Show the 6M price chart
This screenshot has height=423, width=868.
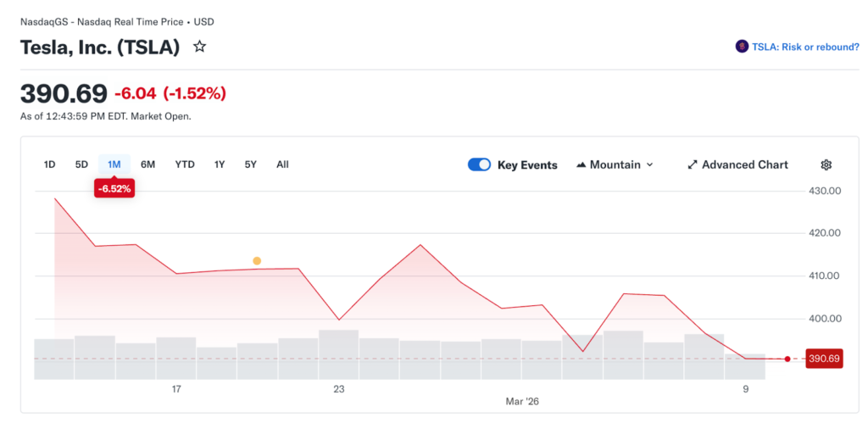coord(147,164)
